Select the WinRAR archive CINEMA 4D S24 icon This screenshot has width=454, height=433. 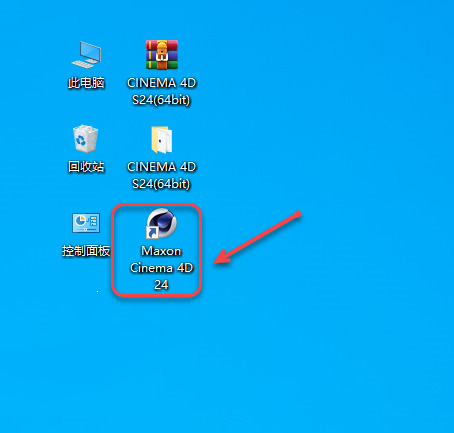click(x=162, y=55)
